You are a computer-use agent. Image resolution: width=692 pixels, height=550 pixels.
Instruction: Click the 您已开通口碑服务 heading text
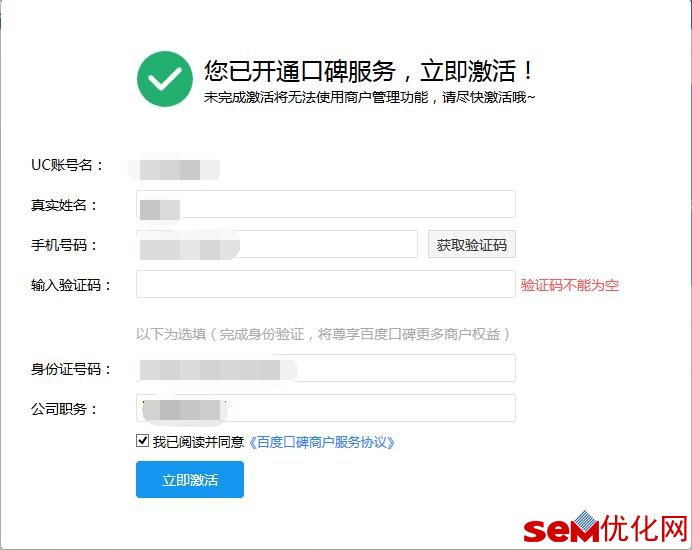(300, 71)
